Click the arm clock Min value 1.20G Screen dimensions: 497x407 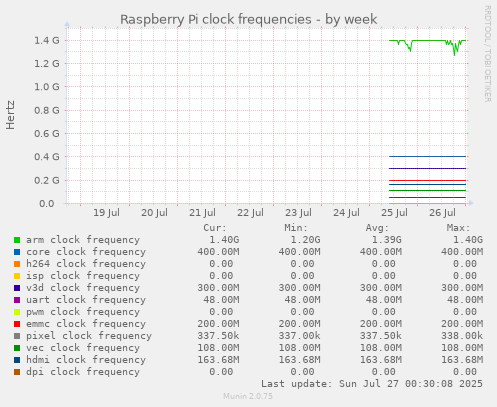(x=305, y=240)
